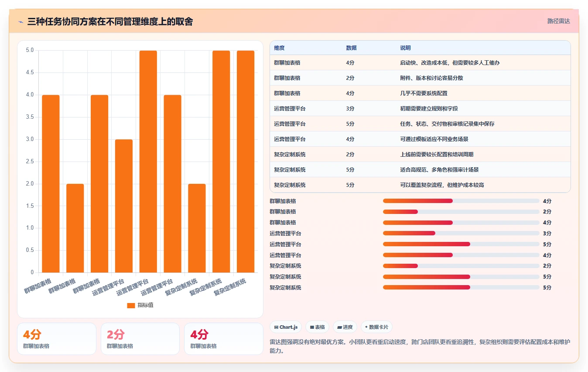
Task: Click the 2.5 y-axis label
Action: tap(30, 162)
